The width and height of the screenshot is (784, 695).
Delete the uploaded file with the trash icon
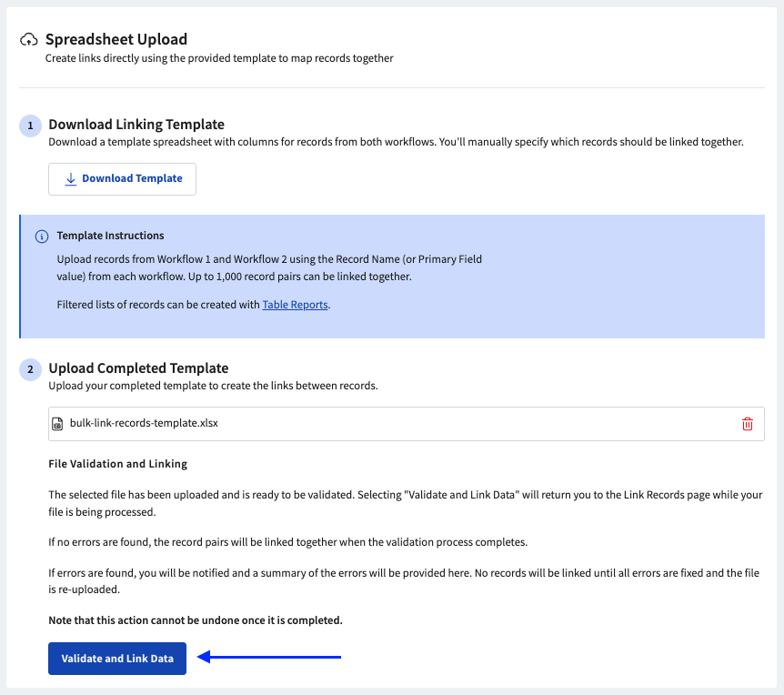pyautogui.click(x=748, y=424)
